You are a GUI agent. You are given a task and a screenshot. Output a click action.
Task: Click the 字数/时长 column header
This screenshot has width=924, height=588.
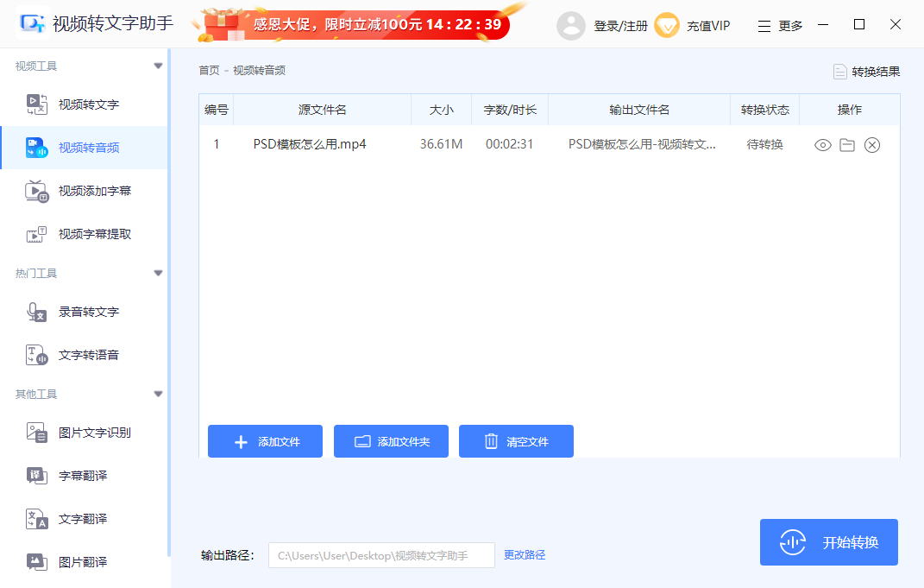[510, 110]
